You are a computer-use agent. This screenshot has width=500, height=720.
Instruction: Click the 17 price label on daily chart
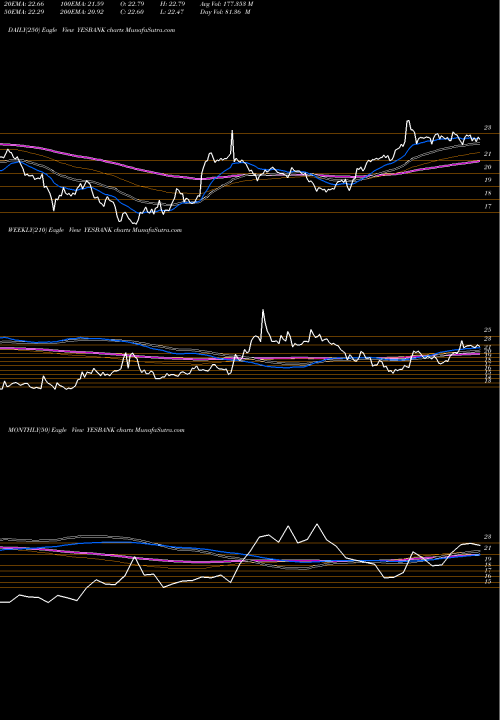488,207
